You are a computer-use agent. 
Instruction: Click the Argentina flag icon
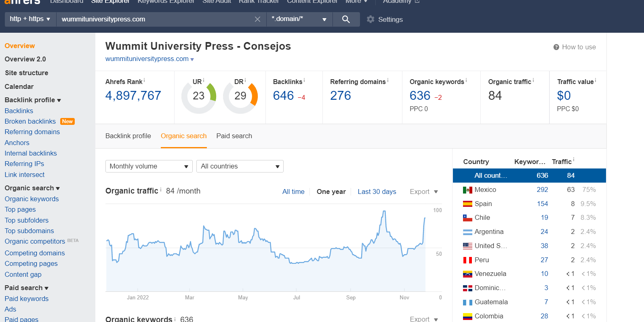click(467, 232)
